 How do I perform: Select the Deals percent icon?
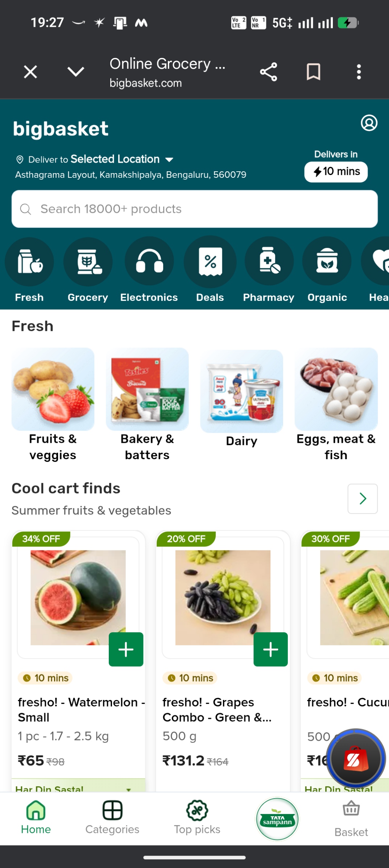210,261
